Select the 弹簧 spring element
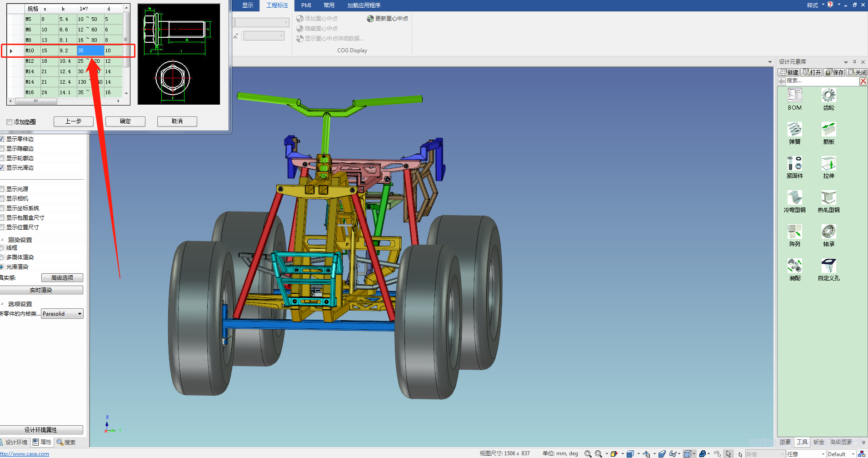 pyautogui.click(x=794, y=133)
